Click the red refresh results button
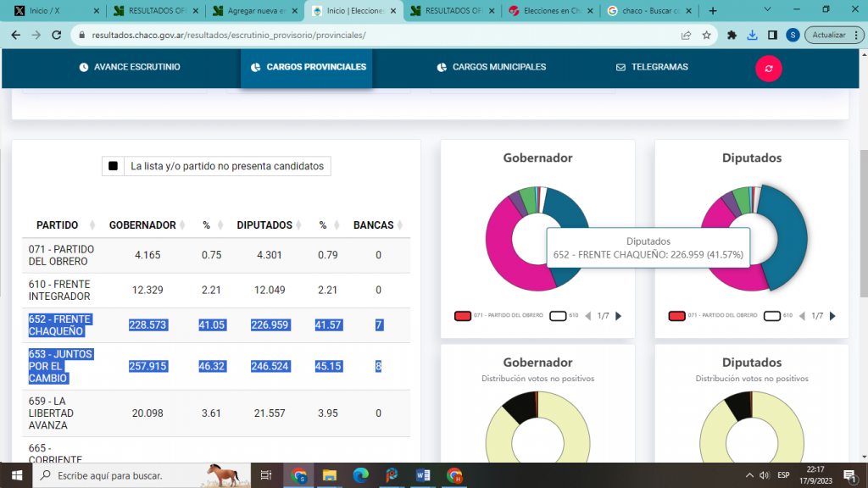This screenshot has width=868, height=488. [x=768, y=69]
